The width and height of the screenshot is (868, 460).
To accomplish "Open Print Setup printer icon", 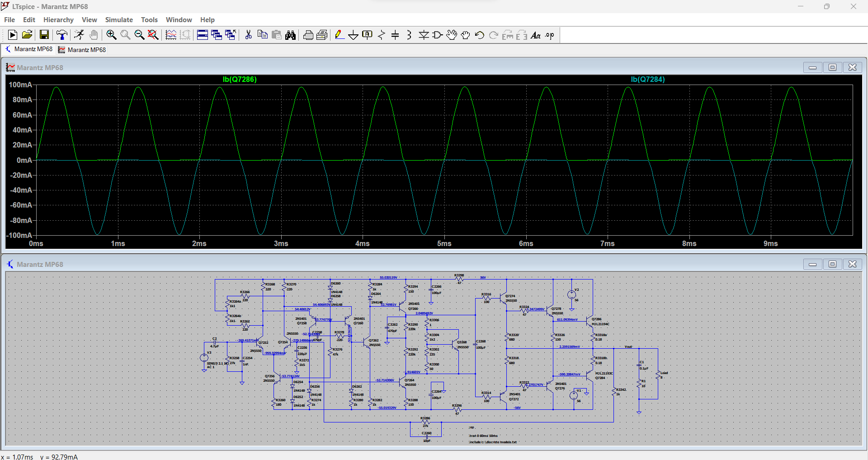I will pos(308,35).
